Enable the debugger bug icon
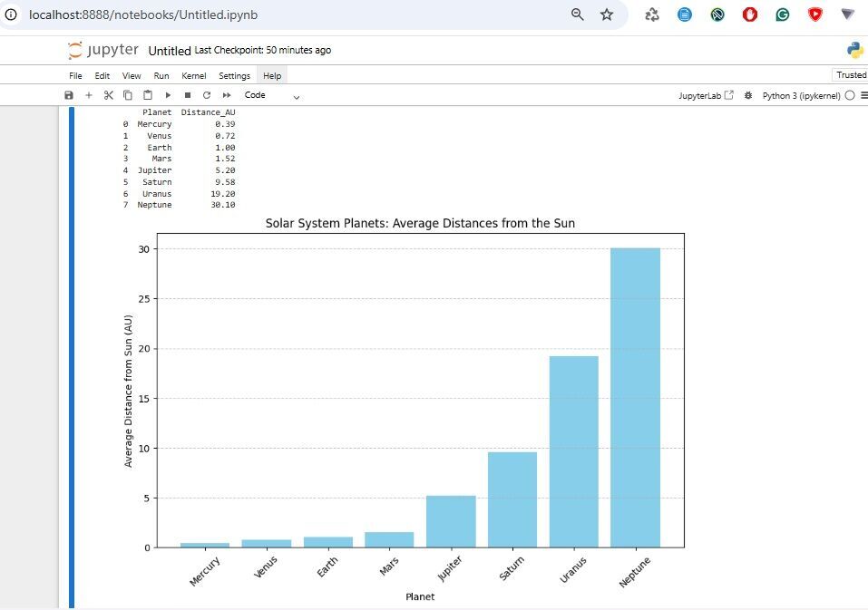Viewport: 868px width, 610px height. 748,95
